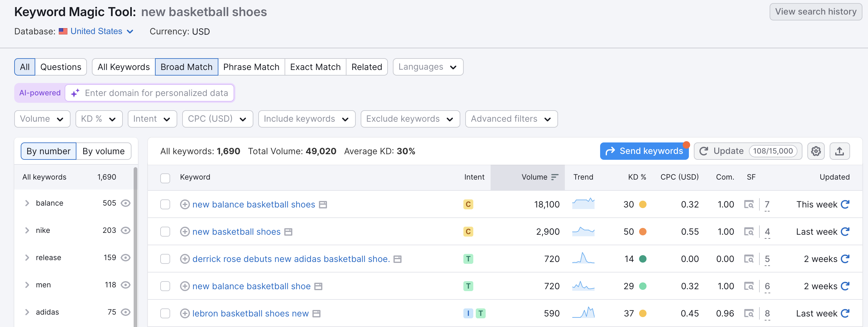Screen dimensions: 868x327
Task: Click the AI sparkle icon in domain field
Action: pyautogui.click(x=75, y=93)
